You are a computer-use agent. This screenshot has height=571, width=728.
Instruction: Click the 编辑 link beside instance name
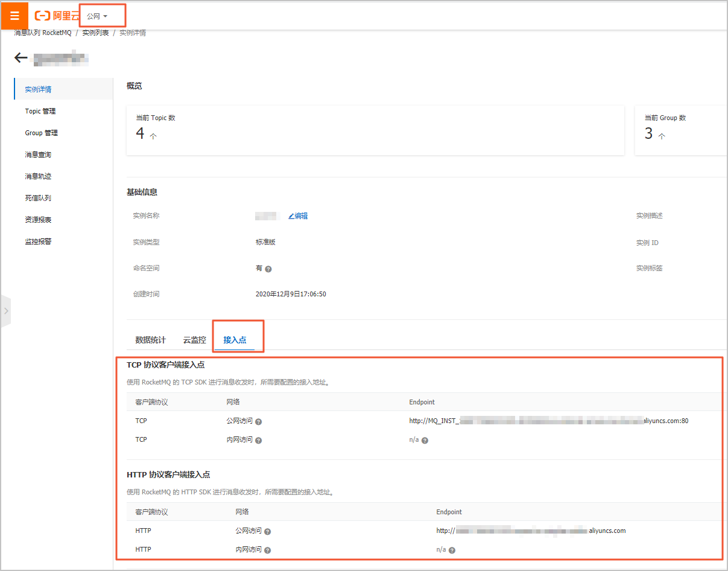pyautogui.click(x=298, y=216)
